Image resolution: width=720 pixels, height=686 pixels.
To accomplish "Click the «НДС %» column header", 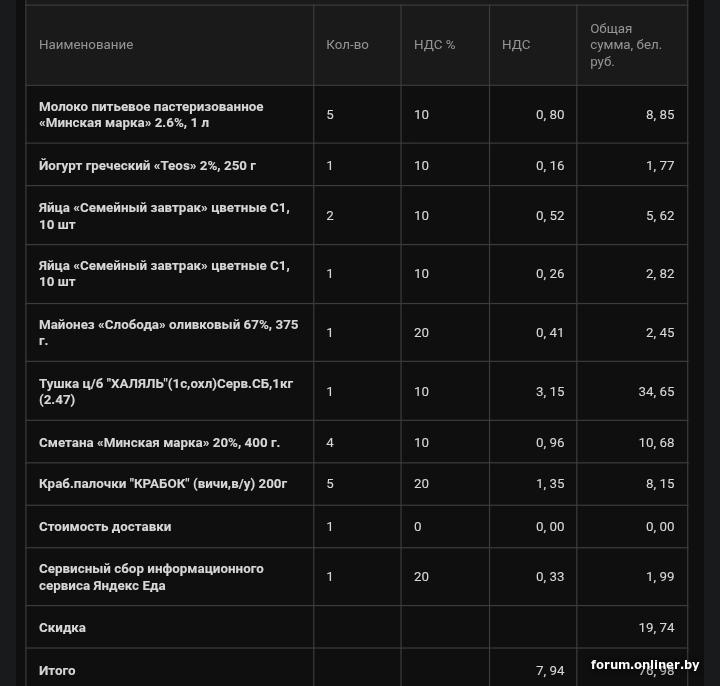I will click(x=434, y=45).
